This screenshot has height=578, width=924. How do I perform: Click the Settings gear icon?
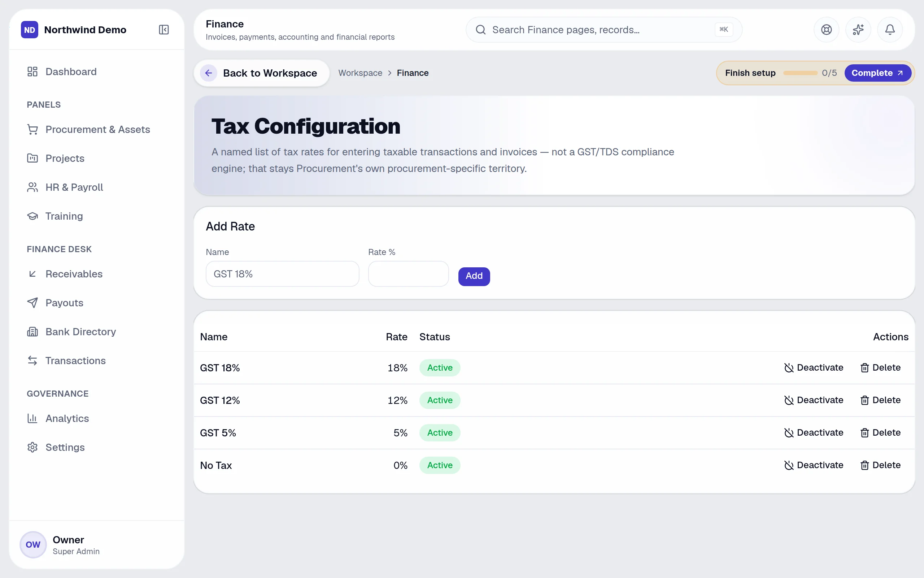32,447
